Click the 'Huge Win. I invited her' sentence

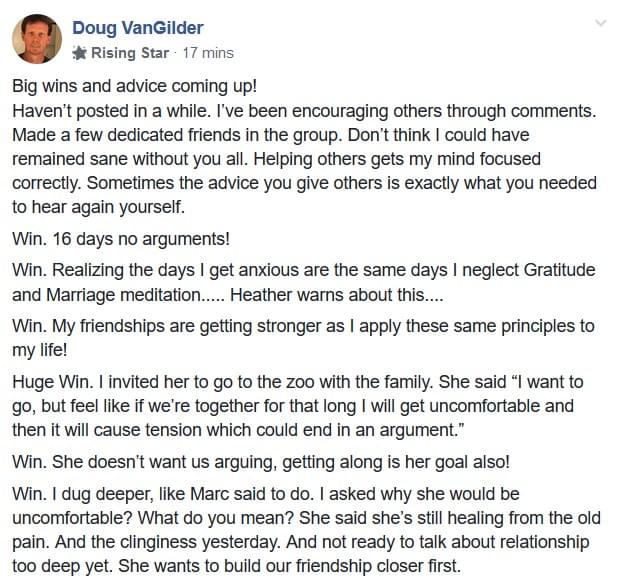(x=223, y=382)
